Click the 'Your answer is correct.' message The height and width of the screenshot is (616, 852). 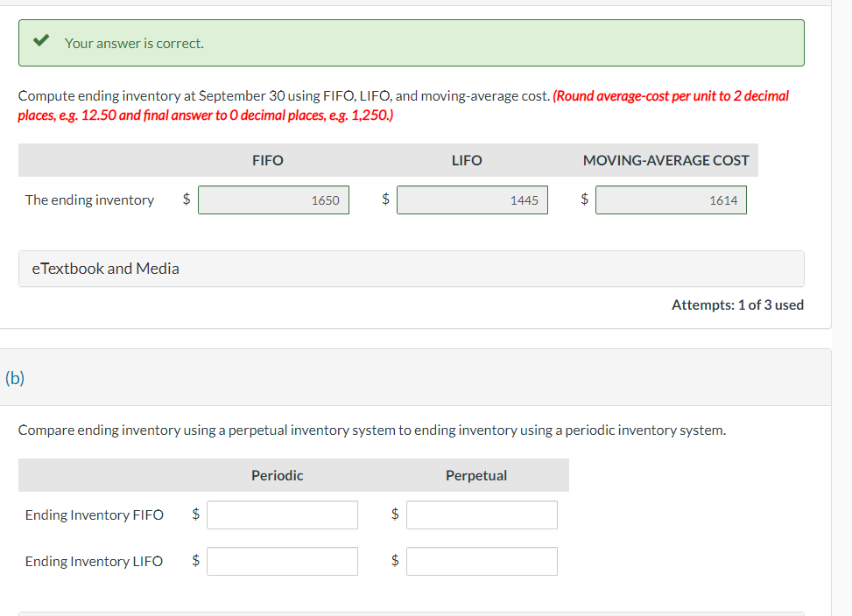(x=134, y=44)
